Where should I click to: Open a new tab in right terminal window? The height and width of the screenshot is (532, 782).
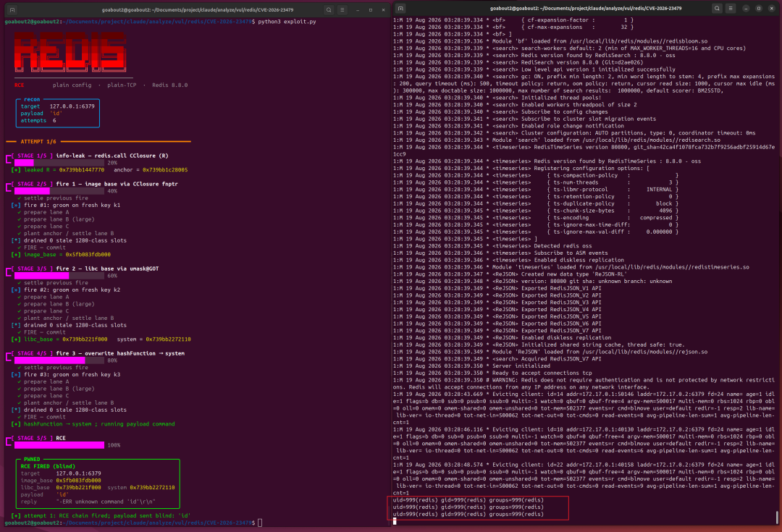point(400,9)
